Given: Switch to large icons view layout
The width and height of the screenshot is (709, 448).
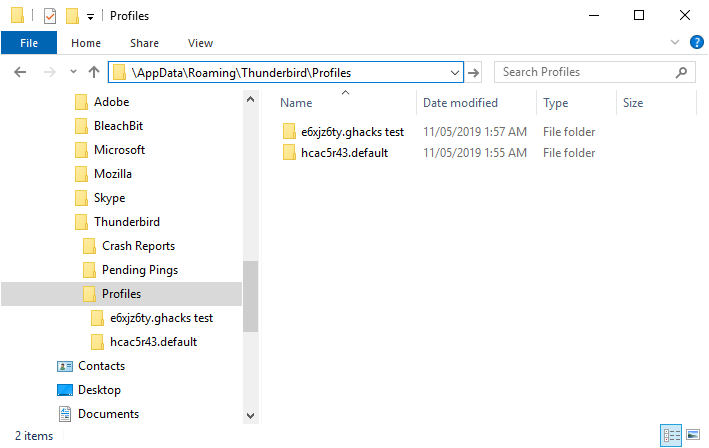Looking at the screenshot, I should click(x=692, y=436).
